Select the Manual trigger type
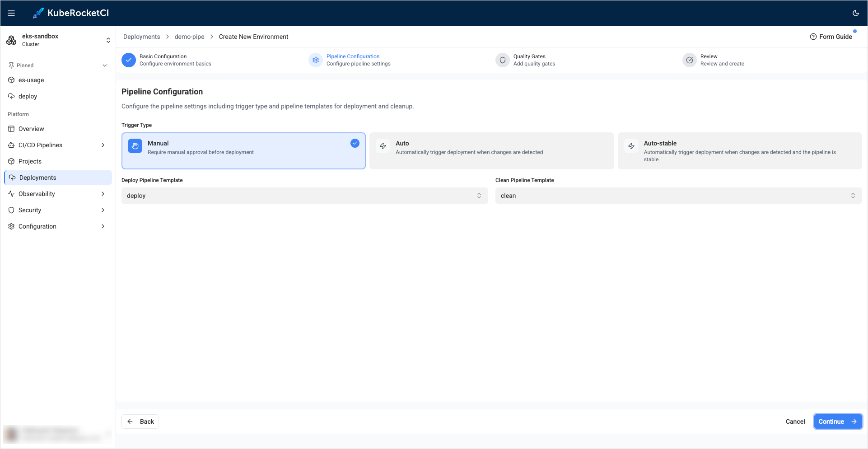Screen dimensions: 868x449 tap(243, 150)
